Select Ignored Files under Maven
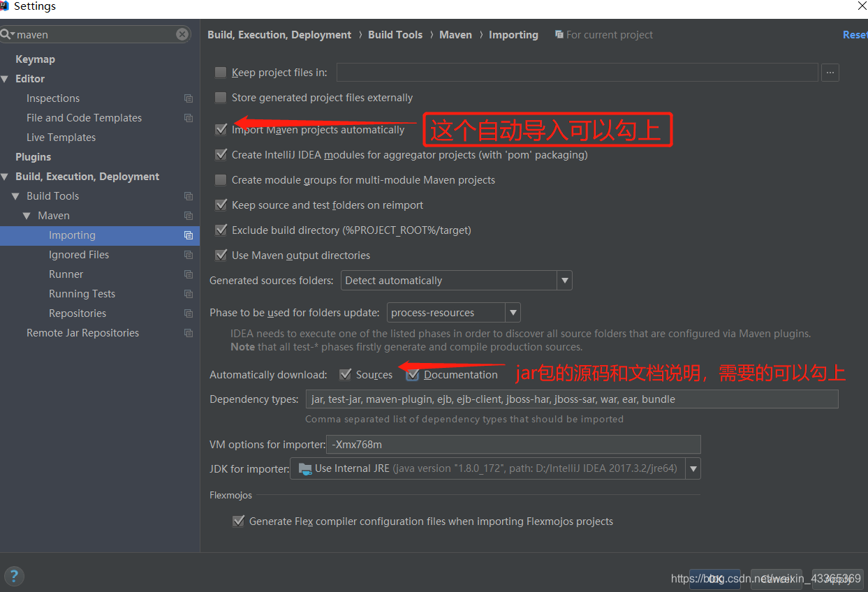Image resolution: width=868 pixels, height=592 pixels. click(79, 255)
